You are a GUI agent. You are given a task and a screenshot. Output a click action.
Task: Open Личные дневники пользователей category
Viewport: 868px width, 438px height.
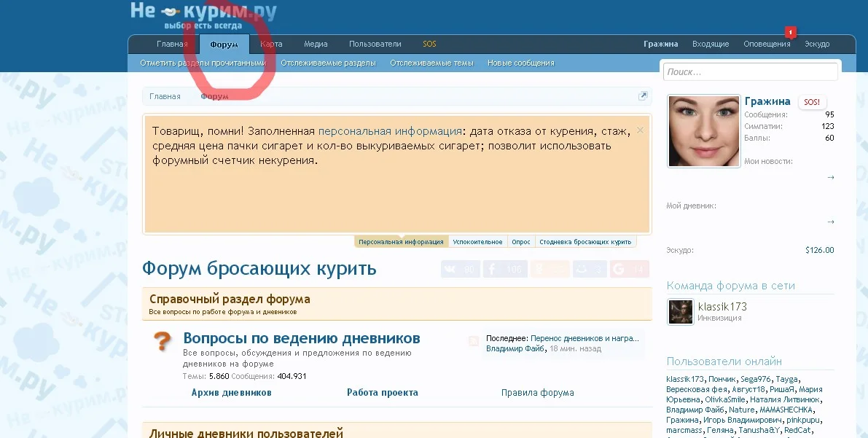(246, 432)
